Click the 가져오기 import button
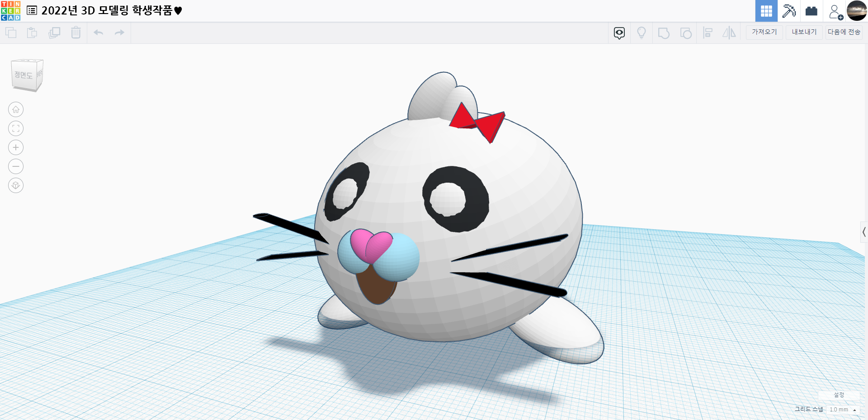This screenshot has width=868, height=420. pos(764,32)
